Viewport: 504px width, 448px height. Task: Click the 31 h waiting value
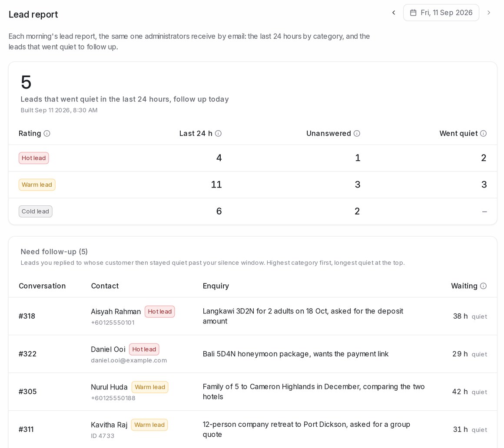tap(460, 429)
